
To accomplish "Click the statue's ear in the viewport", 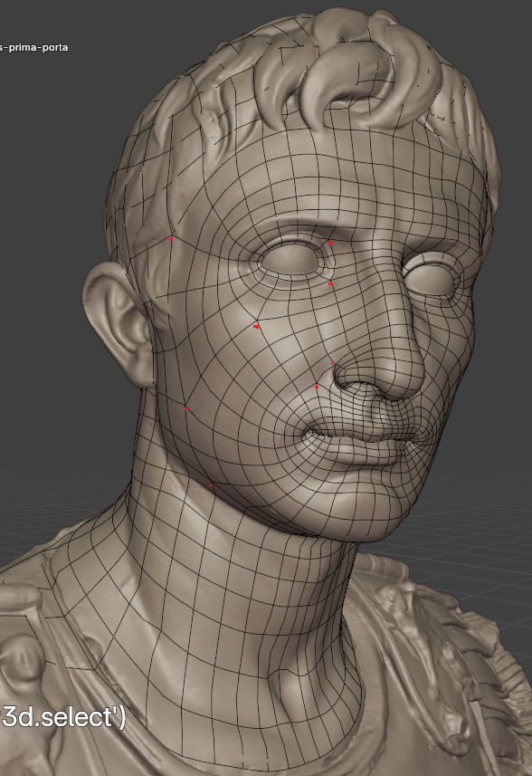I will [118, 324].
